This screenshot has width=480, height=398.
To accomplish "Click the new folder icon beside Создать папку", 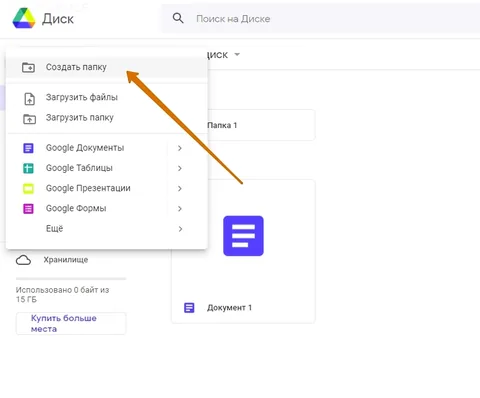I will pyautogui.click(x=28, y=67).
